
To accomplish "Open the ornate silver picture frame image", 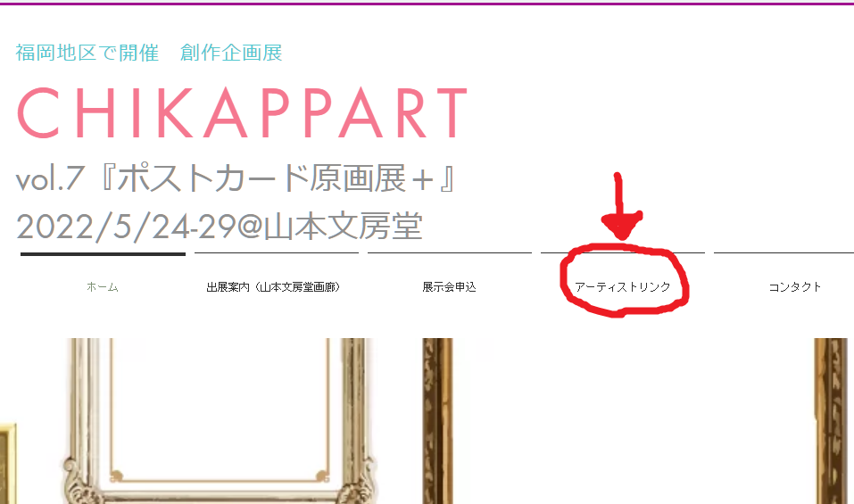I will pyautogui.click(x=219, y=421).
